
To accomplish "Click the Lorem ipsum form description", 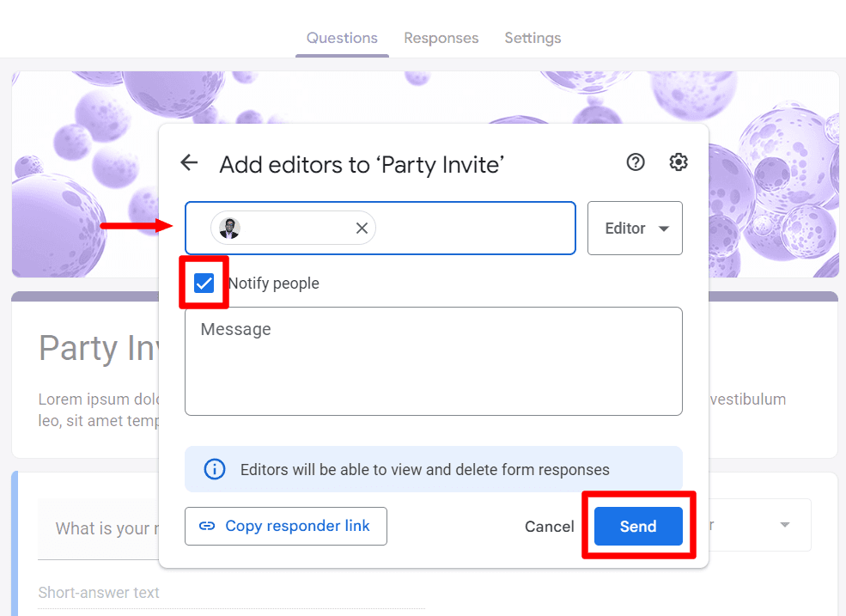I will click(99, 410).
